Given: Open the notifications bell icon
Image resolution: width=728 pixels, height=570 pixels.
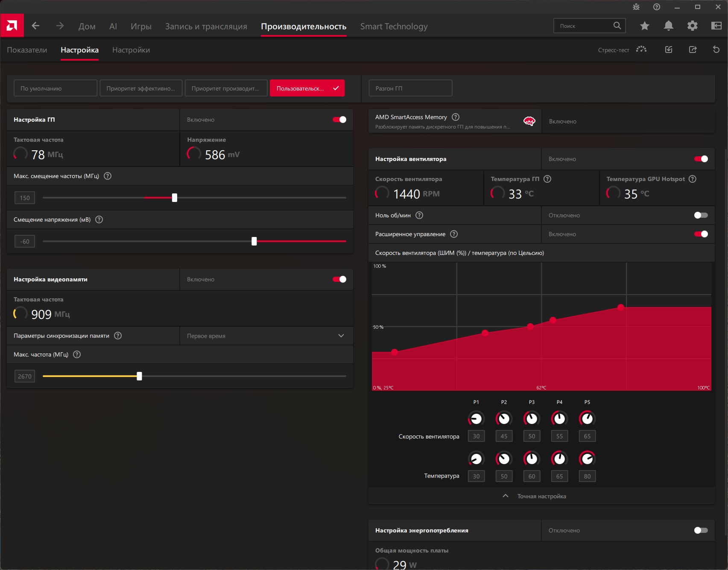Looking at the screenshot, I should 669,26.
